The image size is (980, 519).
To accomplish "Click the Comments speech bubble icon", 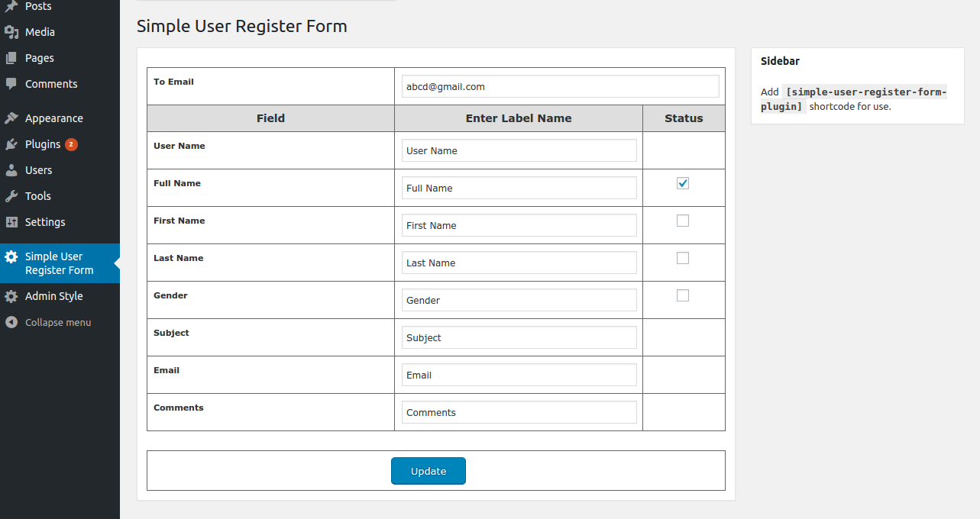I will click(x=12, y=84).
